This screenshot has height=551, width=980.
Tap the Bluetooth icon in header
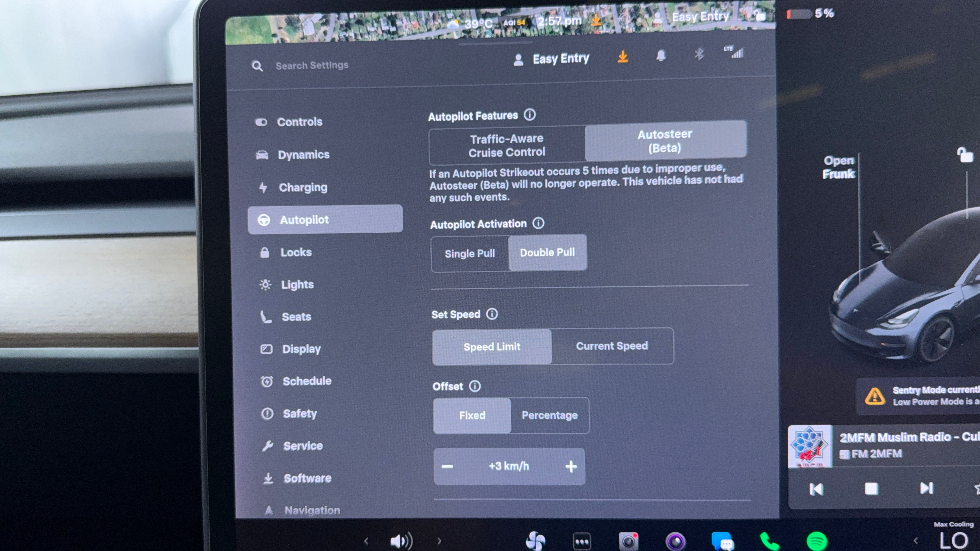point(699,54)
